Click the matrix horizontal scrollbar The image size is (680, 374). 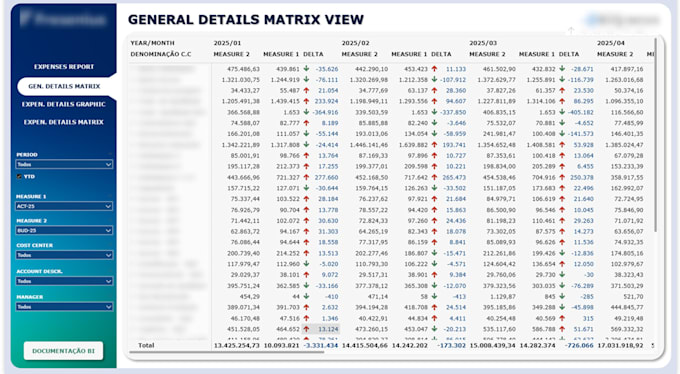pyautogui.click(x=227, y=352)
